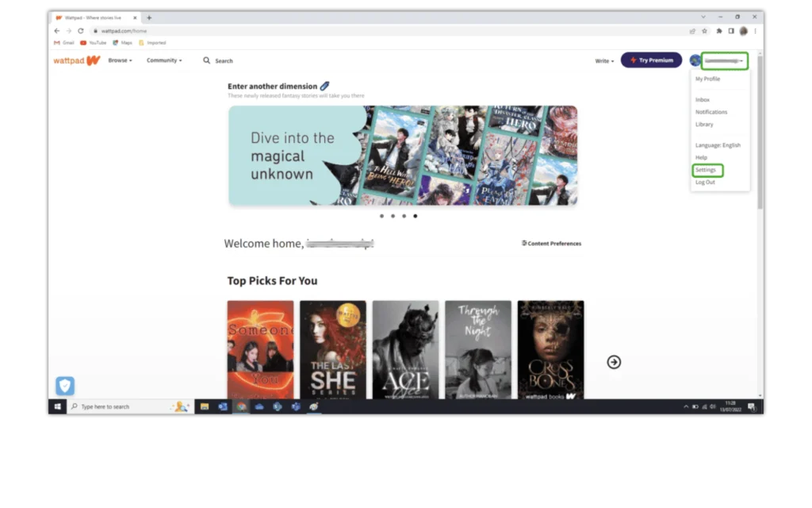
Task: Reload the page with refresh icon
Action: coord(81,31)
